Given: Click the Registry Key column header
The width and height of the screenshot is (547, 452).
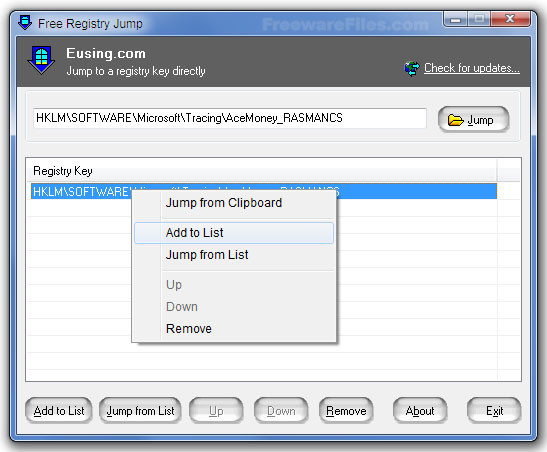Looking at the screenshot, I should tap(261, 171).
